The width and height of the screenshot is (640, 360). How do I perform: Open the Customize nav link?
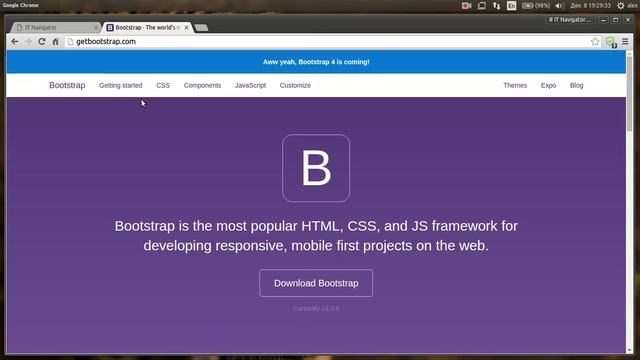tap(295, 85)
